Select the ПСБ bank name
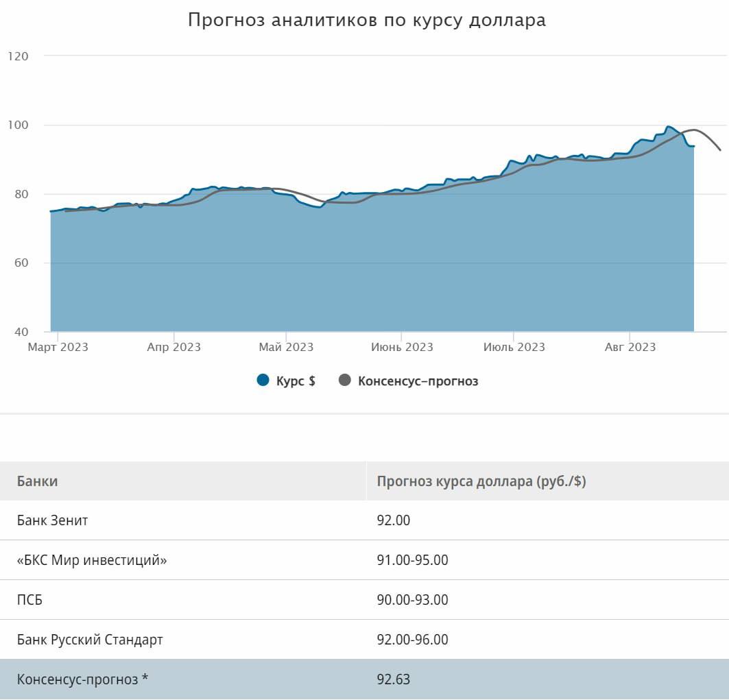 [x=30, y=600]
